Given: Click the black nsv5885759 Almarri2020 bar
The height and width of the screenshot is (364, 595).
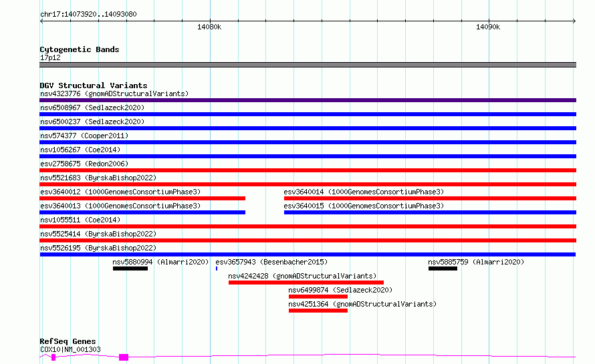Looking at the screenshot, I should (x=443, y=268).
